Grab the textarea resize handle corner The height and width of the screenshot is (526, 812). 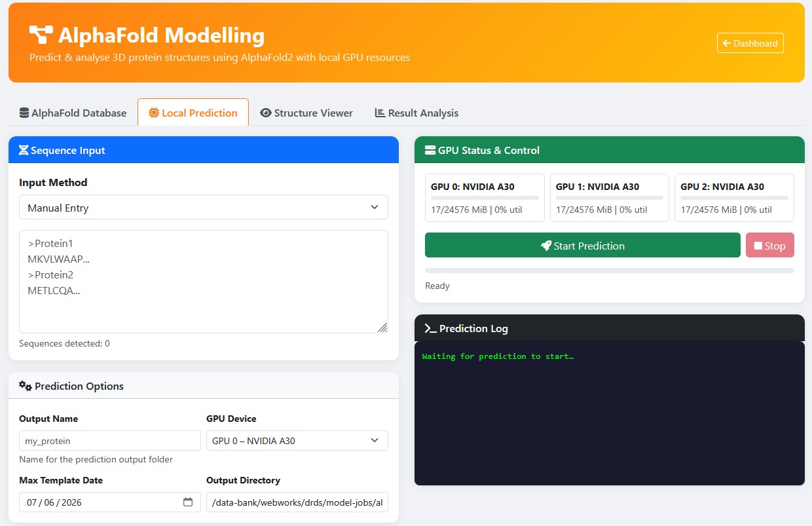pos(382,328)
